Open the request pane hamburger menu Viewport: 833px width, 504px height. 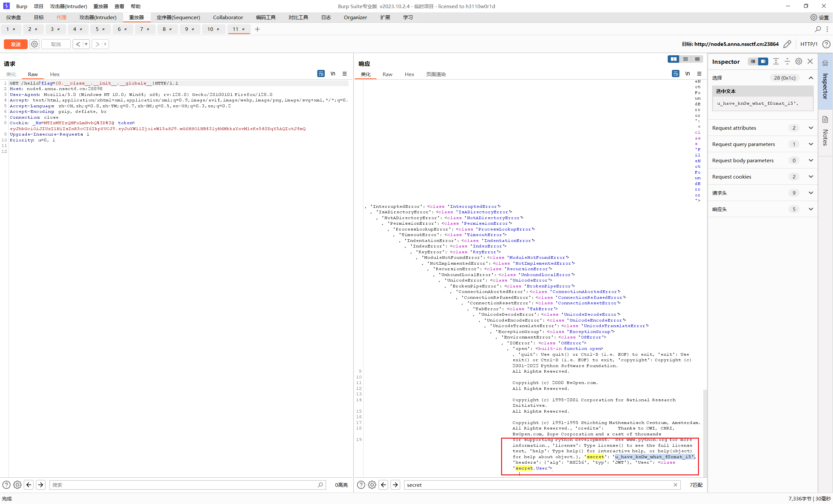click(345, 73)
